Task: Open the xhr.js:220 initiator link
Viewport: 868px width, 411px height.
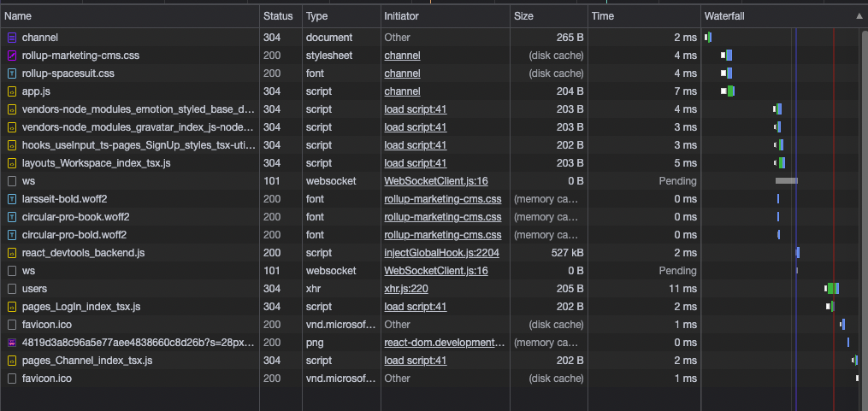Action: pos(406,289)
